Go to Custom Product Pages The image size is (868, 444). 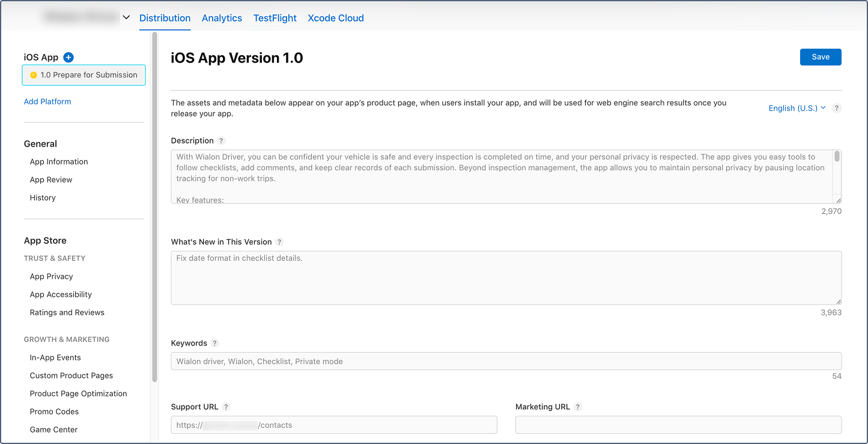pos(71,376)
